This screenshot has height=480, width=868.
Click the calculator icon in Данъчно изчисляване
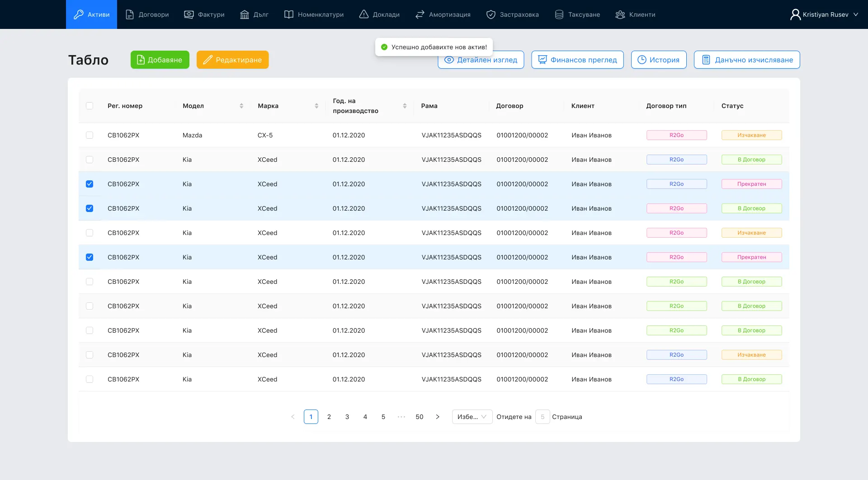[706, 60]
